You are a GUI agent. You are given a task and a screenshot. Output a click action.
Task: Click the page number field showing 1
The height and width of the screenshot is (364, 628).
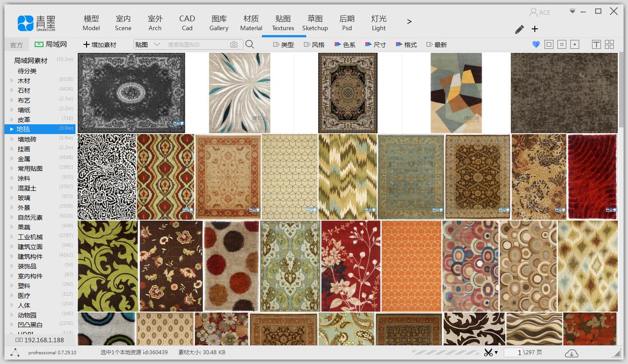514,352
